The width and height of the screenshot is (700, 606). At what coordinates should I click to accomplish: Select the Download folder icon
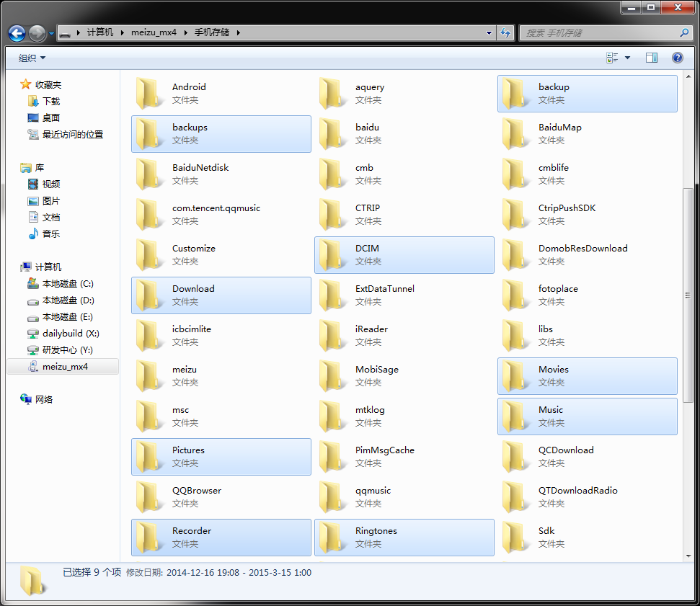[148, 295]
